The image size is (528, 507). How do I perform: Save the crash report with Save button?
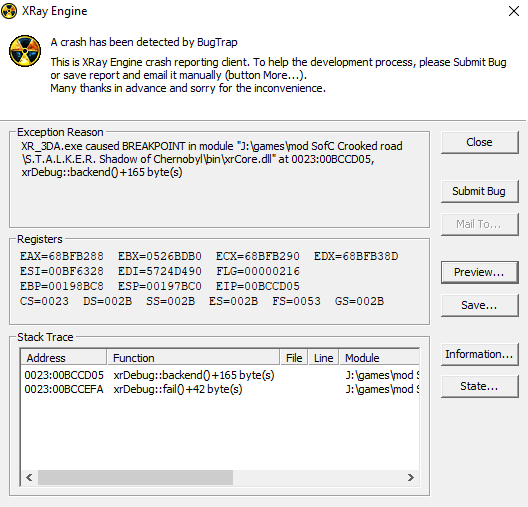(480, 305)
